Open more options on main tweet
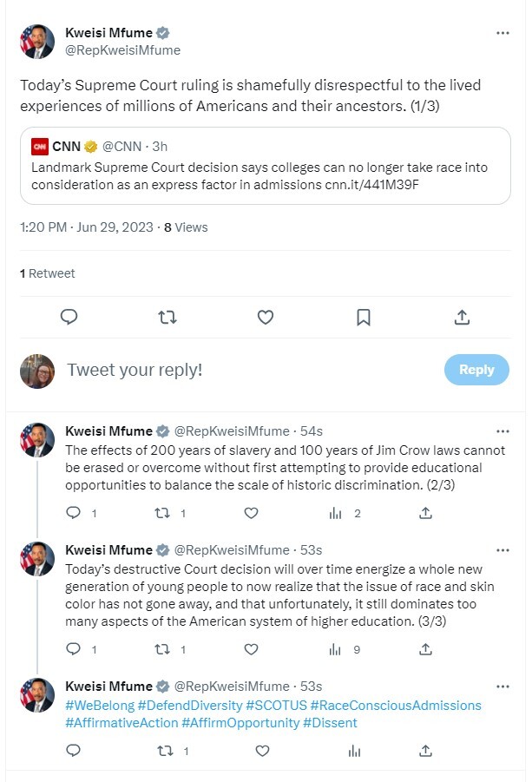The image size is (532, 782). (502, 33)
